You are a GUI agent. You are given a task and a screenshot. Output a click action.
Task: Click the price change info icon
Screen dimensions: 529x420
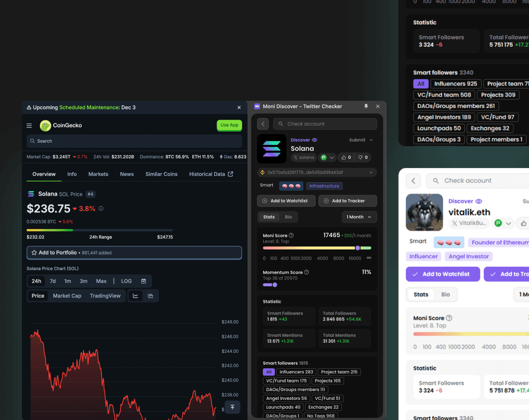tap(101, 208)
